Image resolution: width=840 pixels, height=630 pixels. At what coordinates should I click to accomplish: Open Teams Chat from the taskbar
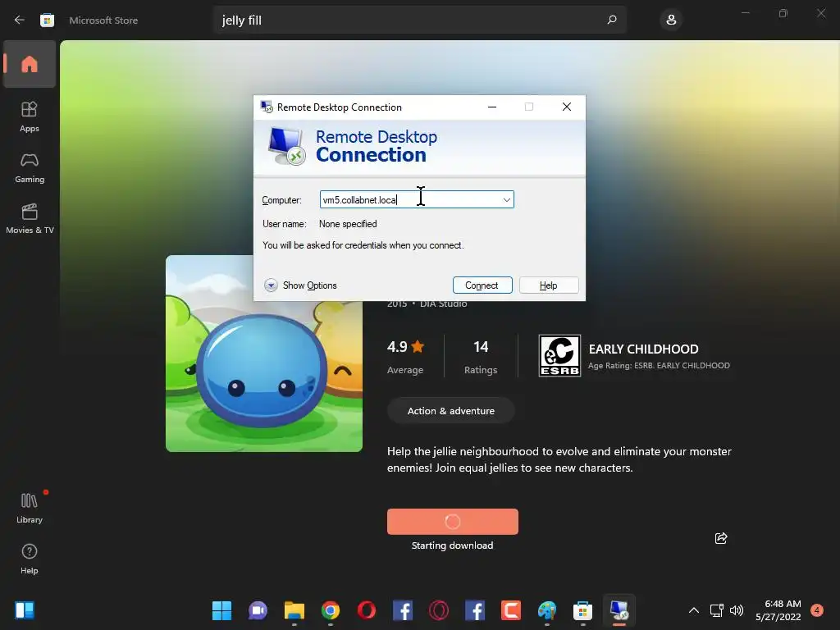(x=258, y=610)
